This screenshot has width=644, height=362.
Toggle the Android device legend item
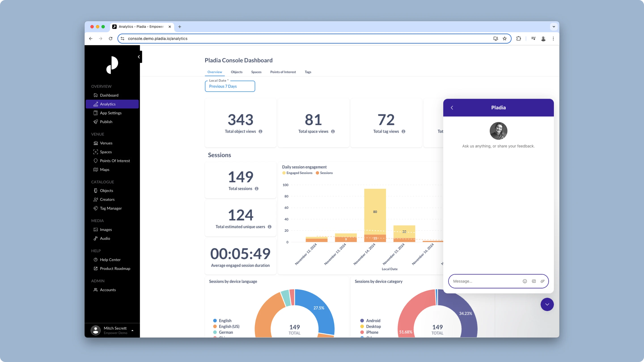[370, 320]
